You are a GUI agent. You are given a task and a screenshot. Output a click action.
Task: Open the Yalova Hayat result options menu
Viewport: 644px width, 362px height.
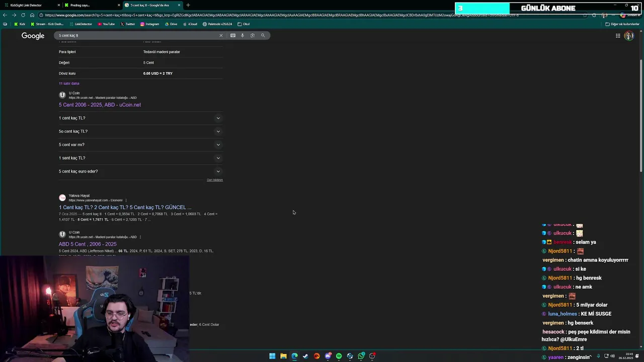pos(126,201)
